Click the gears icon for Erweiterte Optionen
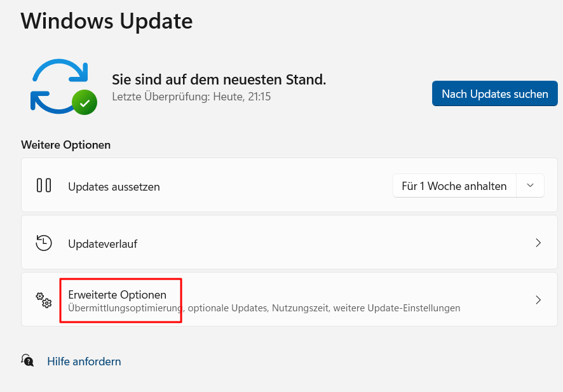 click(44, 300)
